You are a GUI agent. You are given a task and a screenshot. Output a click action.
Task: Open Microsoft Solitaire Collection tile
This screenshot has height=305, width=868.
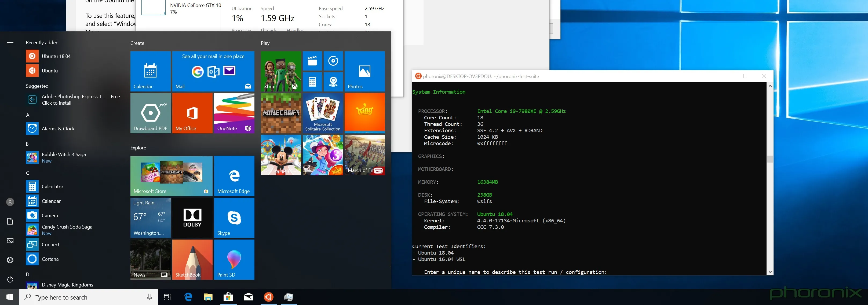tap(323, 113)
